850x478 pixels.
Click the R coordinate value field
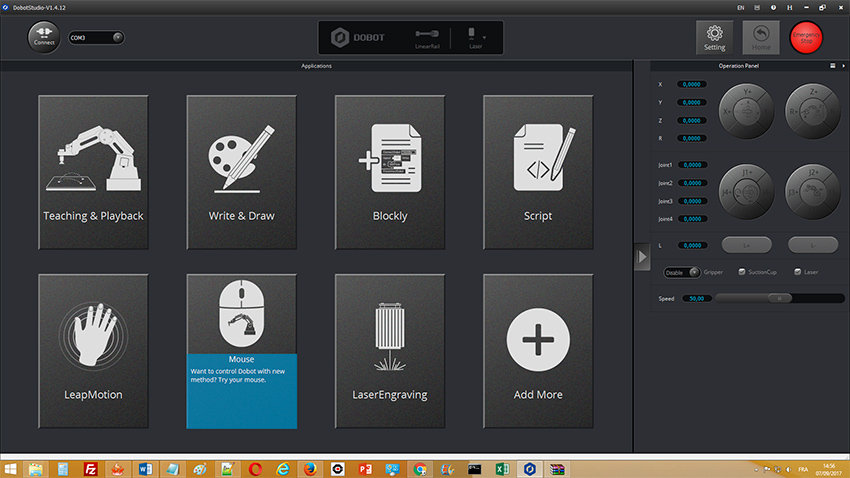click(x=692, y=138)
